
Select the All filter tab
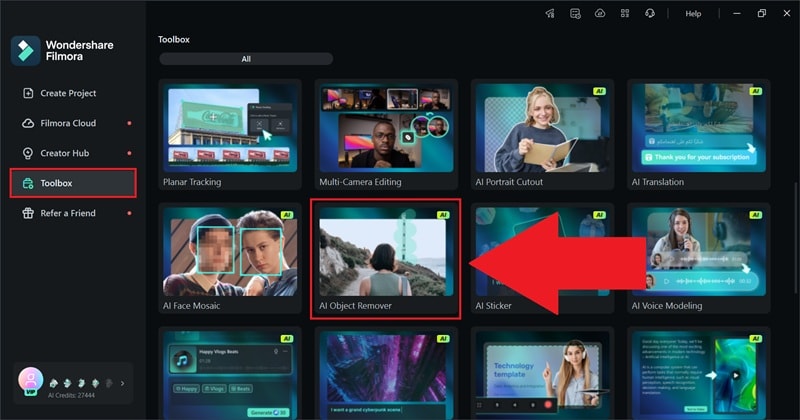pos(246,59)
